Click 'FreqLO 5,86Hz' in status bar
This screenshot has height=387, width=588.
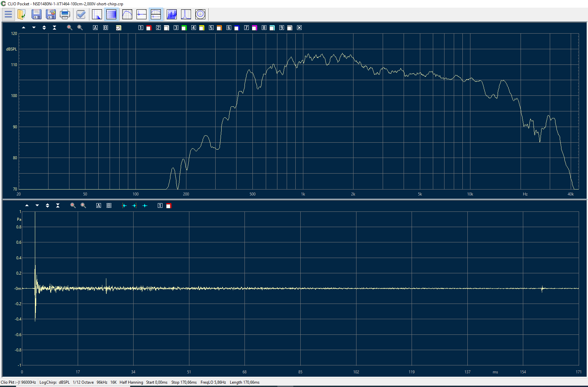[213, 382]
